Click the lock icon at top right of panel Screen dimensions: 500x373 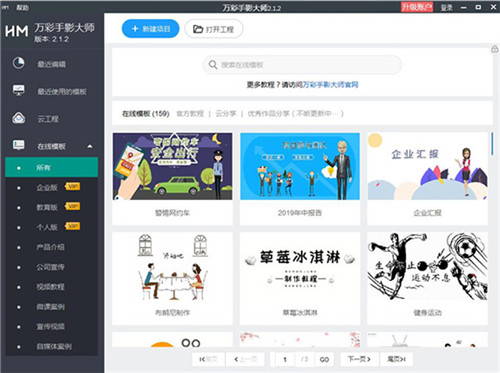click(x=495, y=49)
